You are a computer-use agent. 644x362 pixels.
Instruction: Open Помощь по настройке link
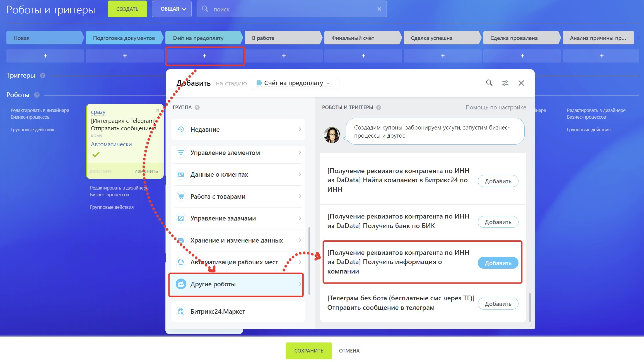tap(495, 107)
